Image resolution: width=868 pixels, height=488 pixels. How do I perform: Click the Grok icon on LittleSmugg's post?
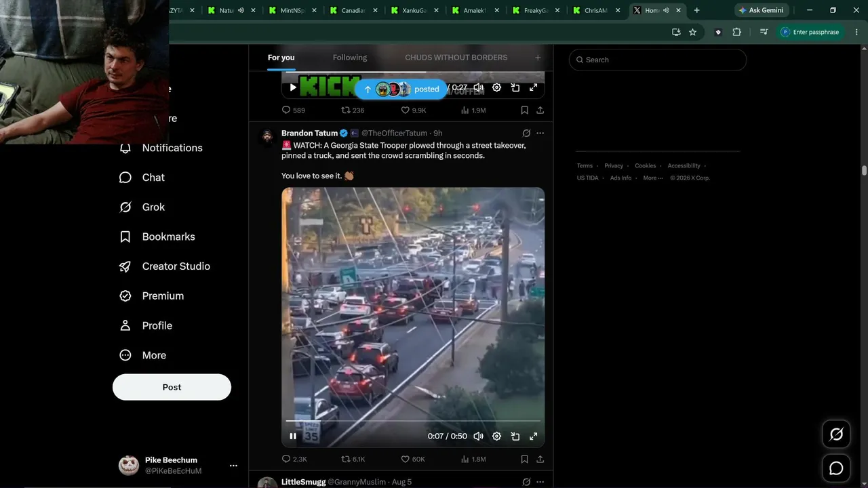(x=526, y=482)
